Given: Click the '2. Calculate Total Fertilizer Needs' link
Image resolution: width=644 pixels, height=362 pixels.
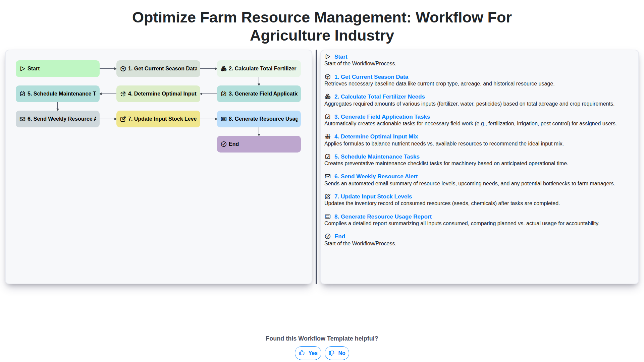Looking at the screenshot, I should tap(379, 97).
